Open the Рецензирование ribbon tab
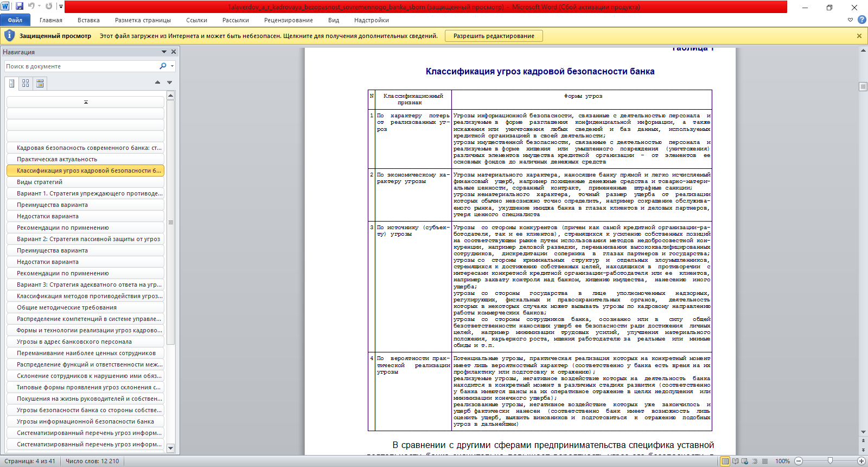This screenshot has height=467, width=868. click(x=289, y=20)
